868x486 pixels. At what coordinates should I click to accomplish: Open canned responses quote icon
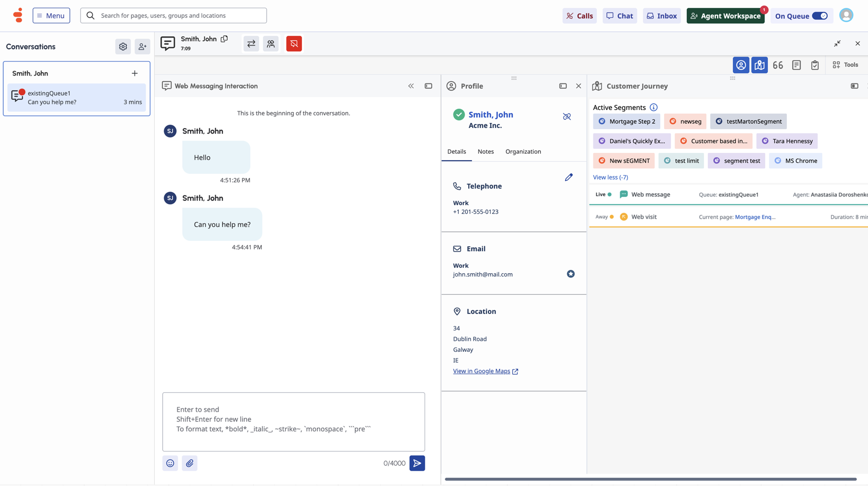click(x=778, y=65)
